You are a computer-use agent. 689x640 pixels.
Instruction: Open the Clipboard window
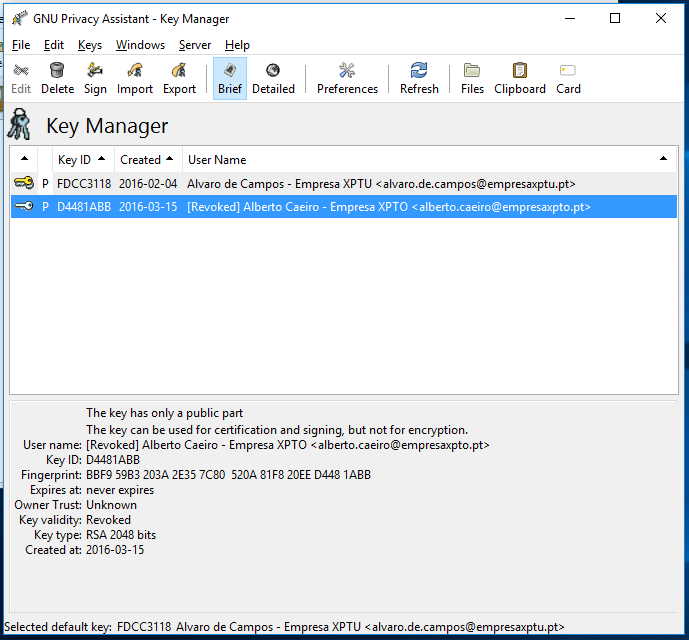coord(519,78)
